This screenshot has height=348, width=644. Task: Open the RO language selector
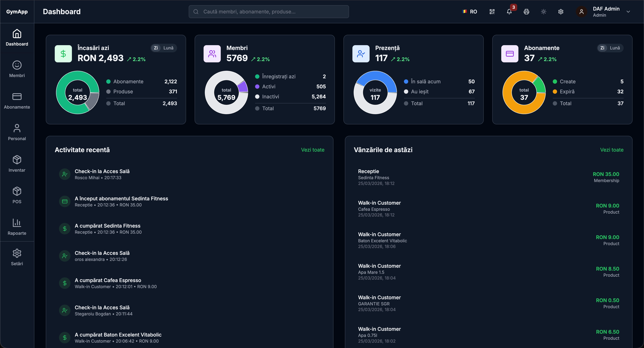pyautogui.click(x=470, y=11)
